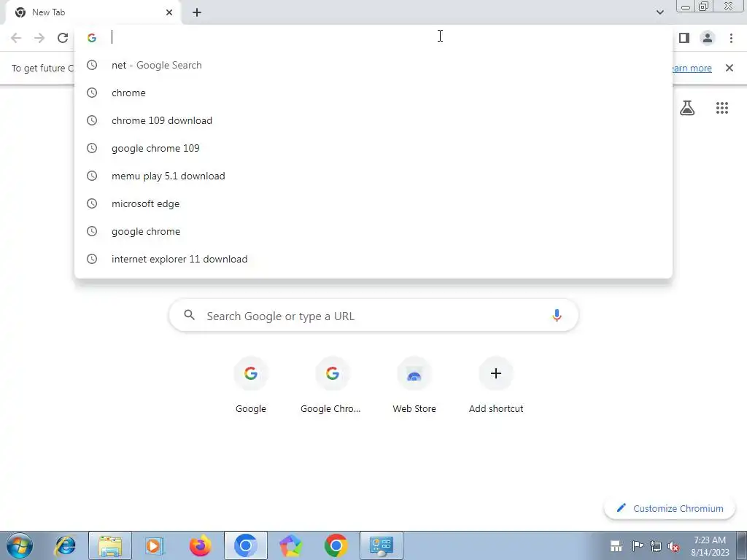Click Customize Chromium button
747x560 pixels.
point(670,508)
